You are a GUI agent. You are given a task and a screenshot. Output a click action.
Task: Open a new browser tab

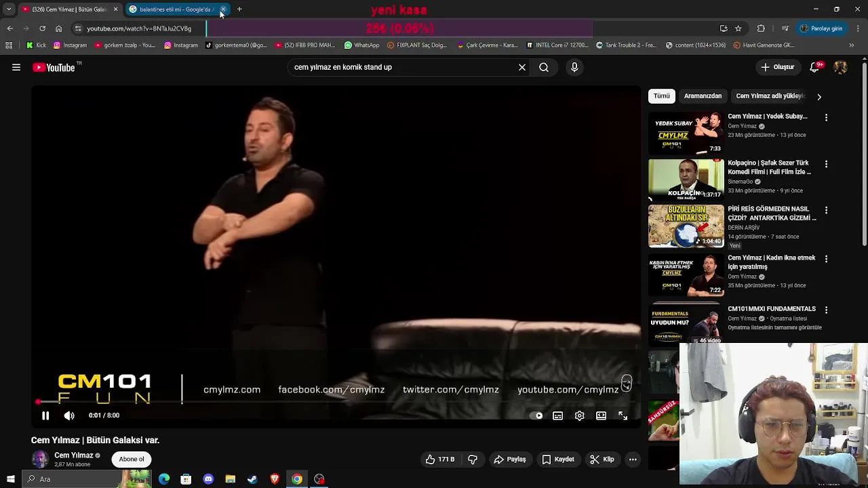[x=239, y=9]
